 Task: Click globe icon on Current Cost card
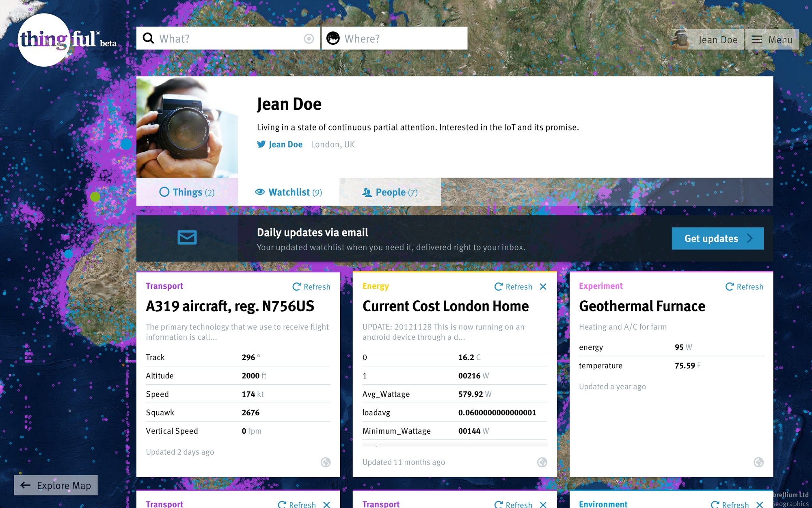click(x=542, y=462)
